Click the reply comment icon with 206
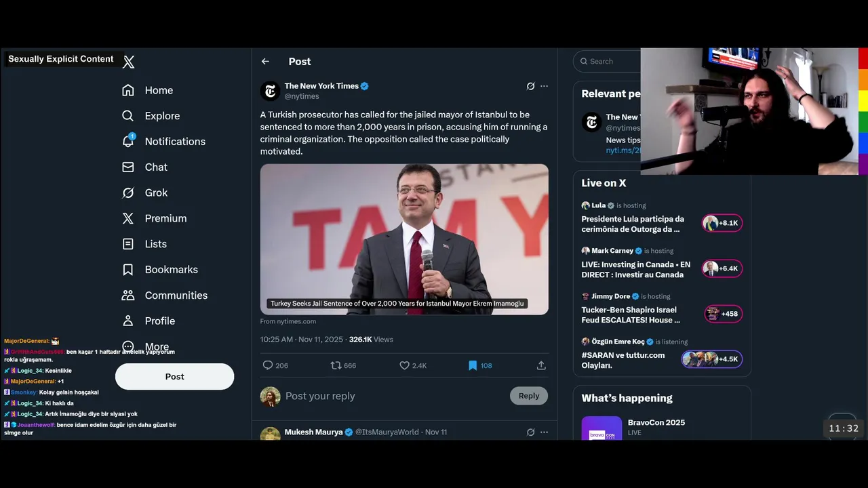Viewport: 868px width, 488px height. coord(268,365)
